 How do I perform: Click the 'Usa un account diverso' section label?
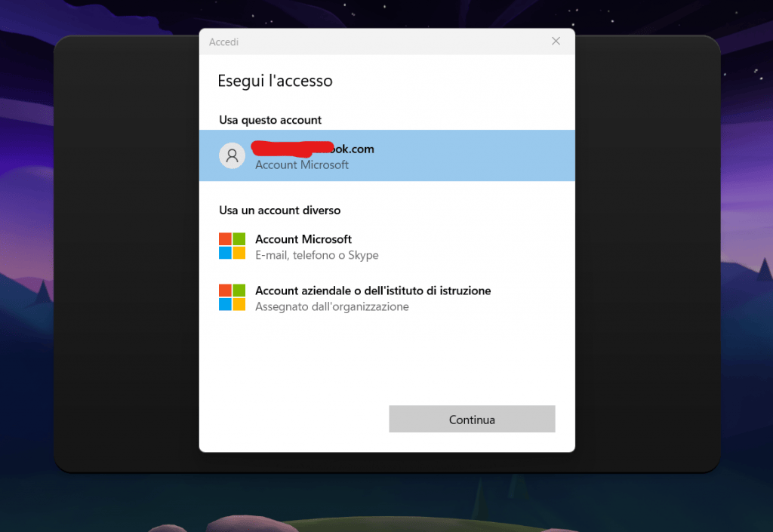click(x=279, y=211)
